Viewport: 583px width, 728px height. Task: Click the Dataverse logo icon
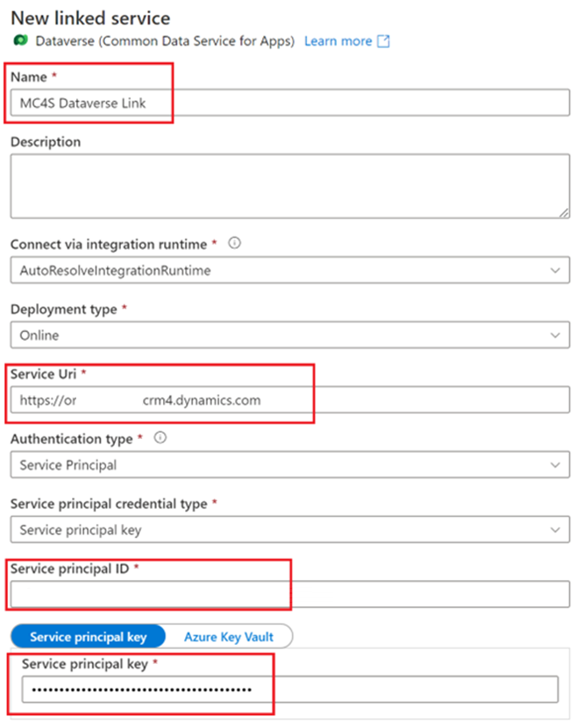(20, 40)
